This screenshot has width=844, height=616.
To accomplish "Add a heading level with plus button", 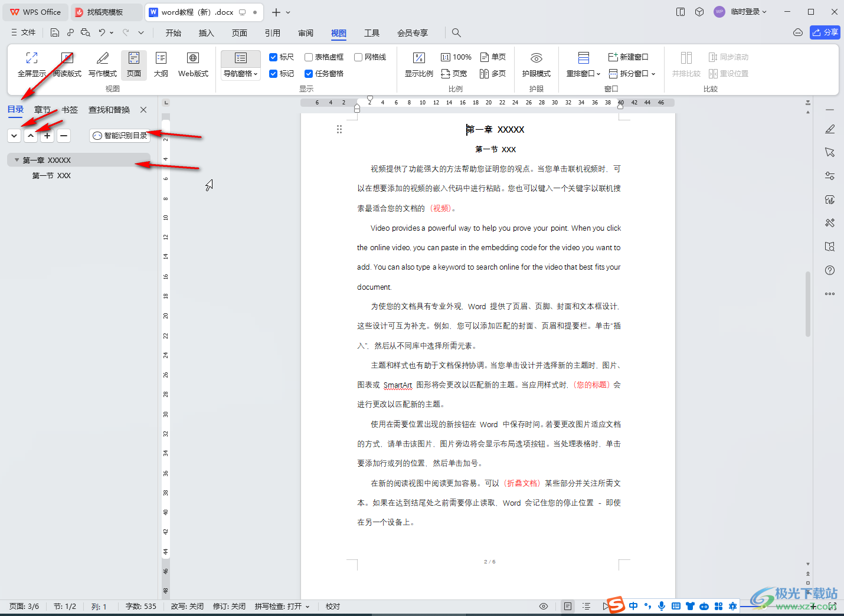I will pos(47,136).
